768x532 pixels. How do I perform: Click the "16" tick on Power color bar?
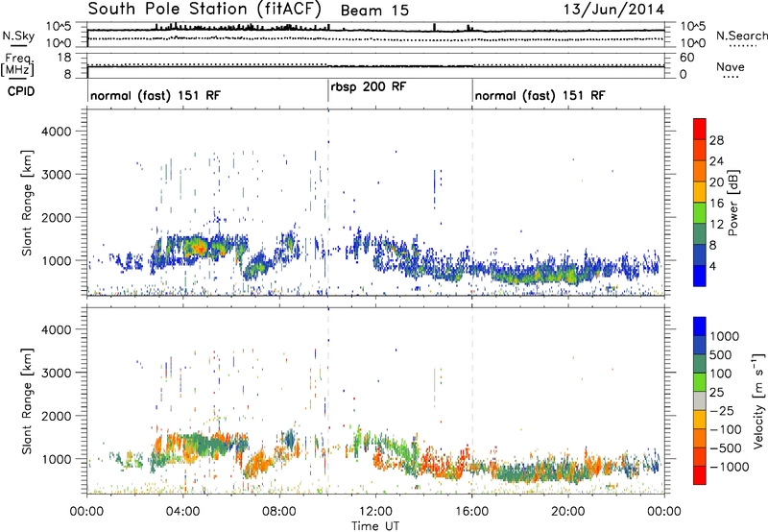(716, 203)
